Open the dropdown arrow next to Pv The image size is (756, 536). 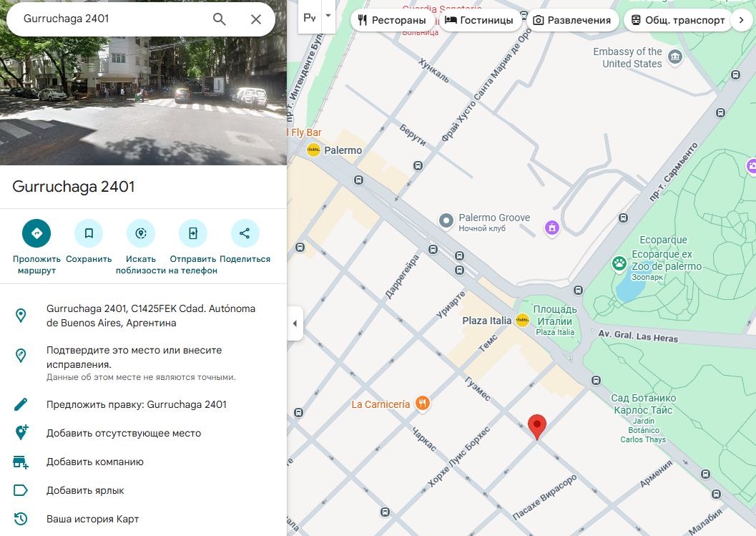tap(328, 16)
